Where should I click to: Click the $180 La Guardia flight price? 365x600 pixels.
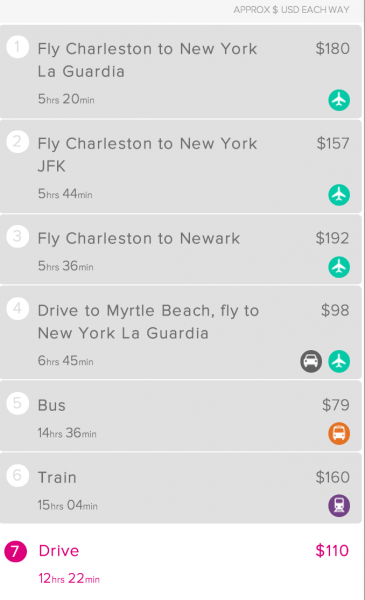pos(332,49)
